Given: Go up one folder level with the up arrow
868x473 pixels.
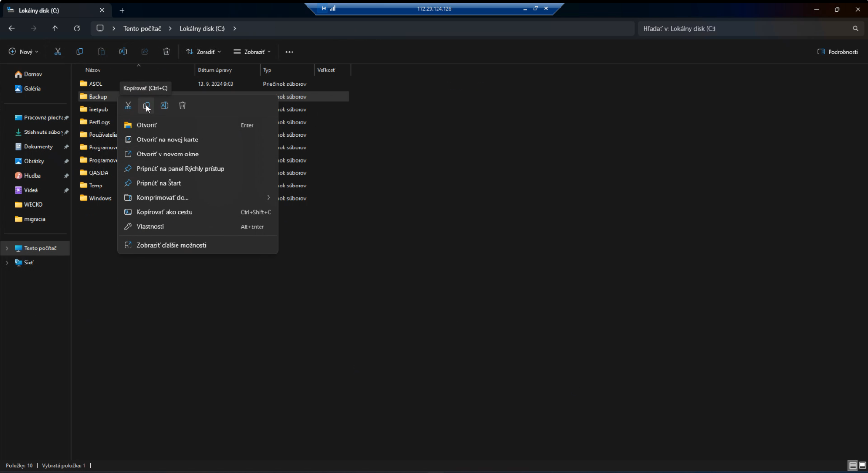Looking at the screenshot, I should (x=55, y=29).
